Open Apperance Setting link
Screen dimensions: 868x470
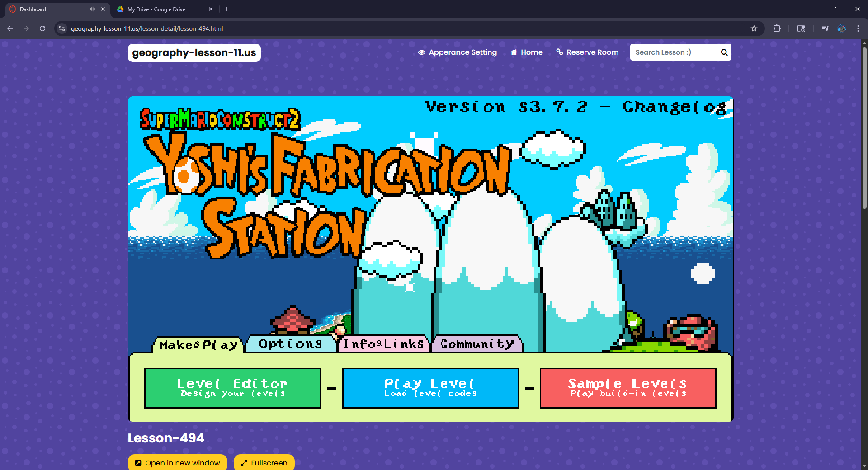pyautogui.click(x=457, y=52)
